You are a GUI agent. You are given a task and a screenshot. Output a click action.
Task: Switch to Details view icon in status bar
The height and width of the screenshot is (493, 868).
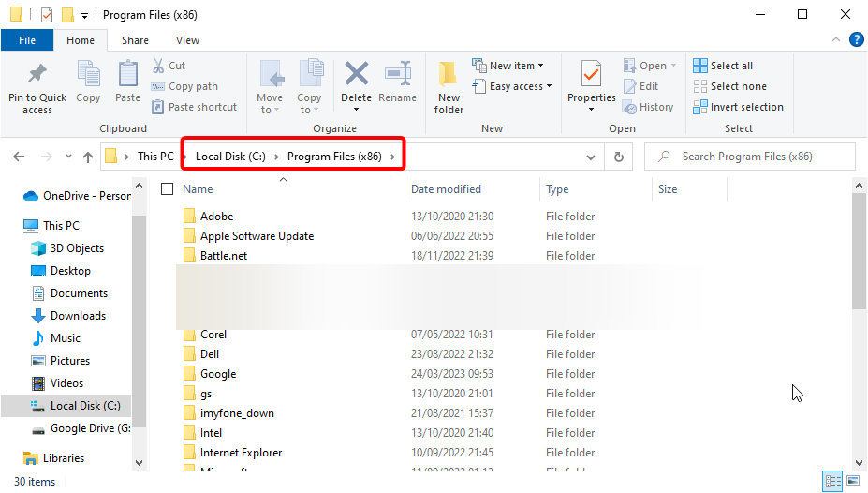tap(832, 480)
